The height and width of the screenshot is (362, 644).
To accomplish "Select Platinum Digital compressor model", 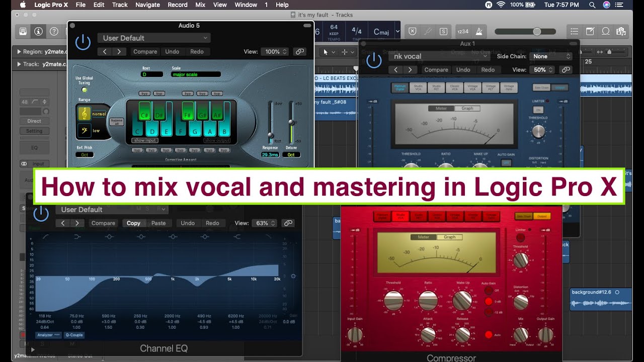I will pos(400,88).
